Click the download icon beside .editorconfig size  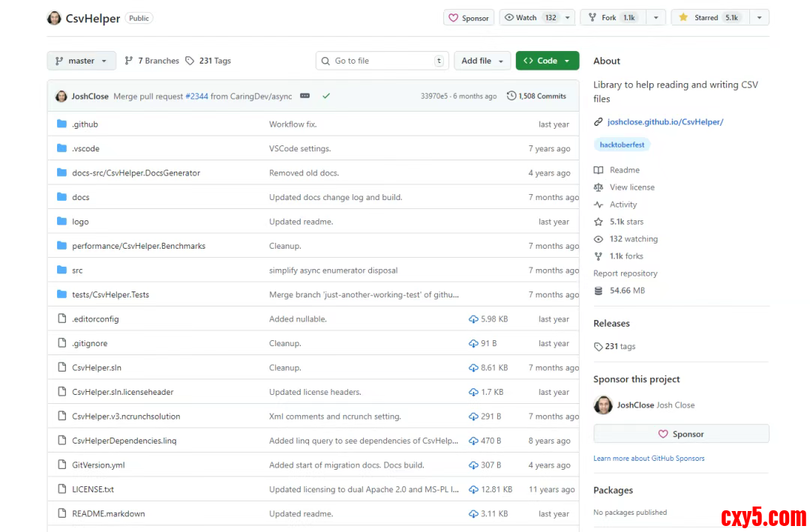tap(473, 319)
